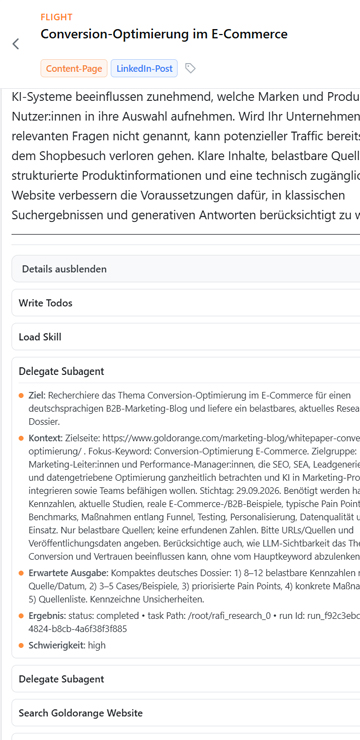Expand the Load Skill step
Screen dimensions: 360x740
(x=185, y=337)
